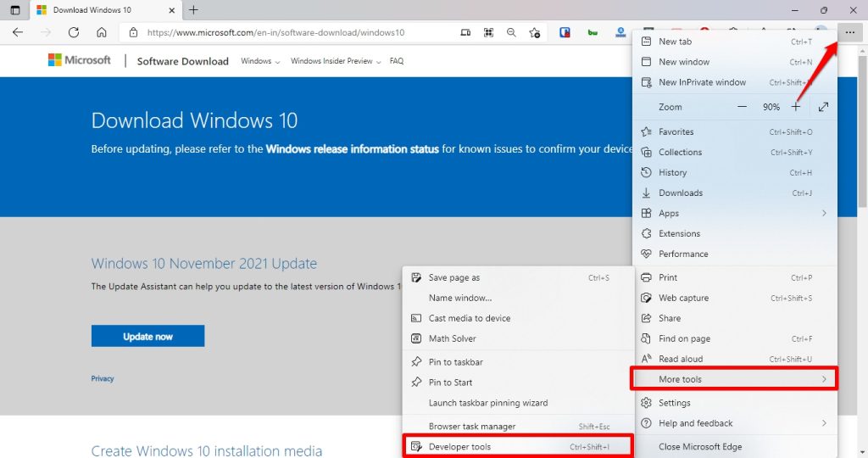Select Share from the menu
The width and height of the screenshot is (868, 458).
coord(734,318)
